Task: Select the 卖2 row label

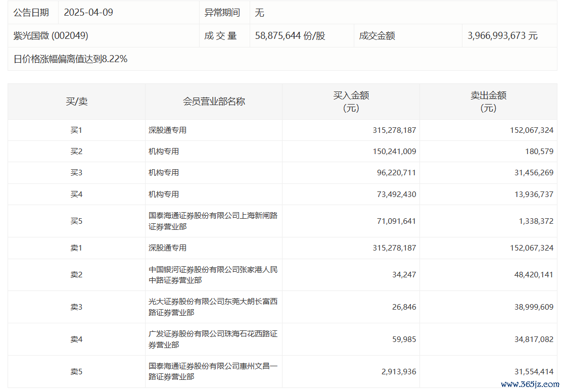Action: pos(76,275)
